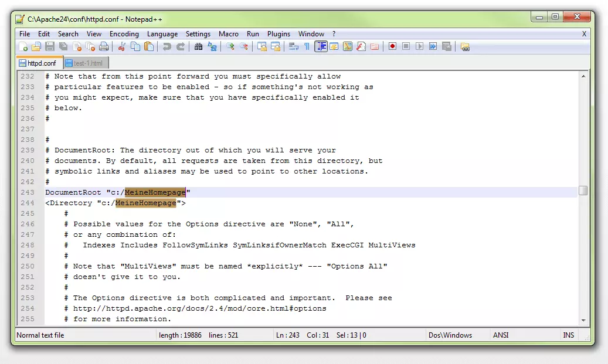Open the User Defined Language dialog icon
This screenshot has height=364, width=608.
click(334, 46)
